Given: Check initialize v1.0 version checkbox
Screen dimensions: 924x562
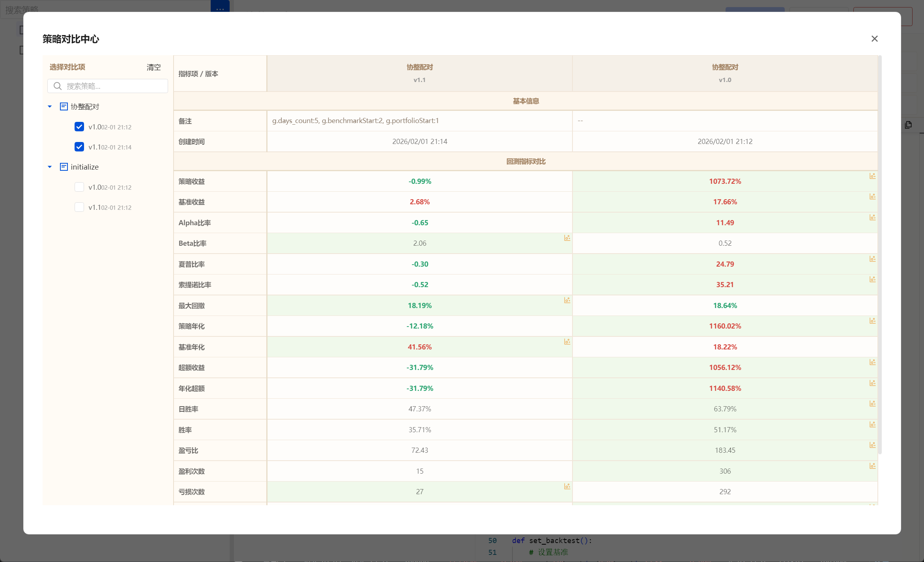Looking at the screenshot, I should pyautogui.click(x=79, y=187).
